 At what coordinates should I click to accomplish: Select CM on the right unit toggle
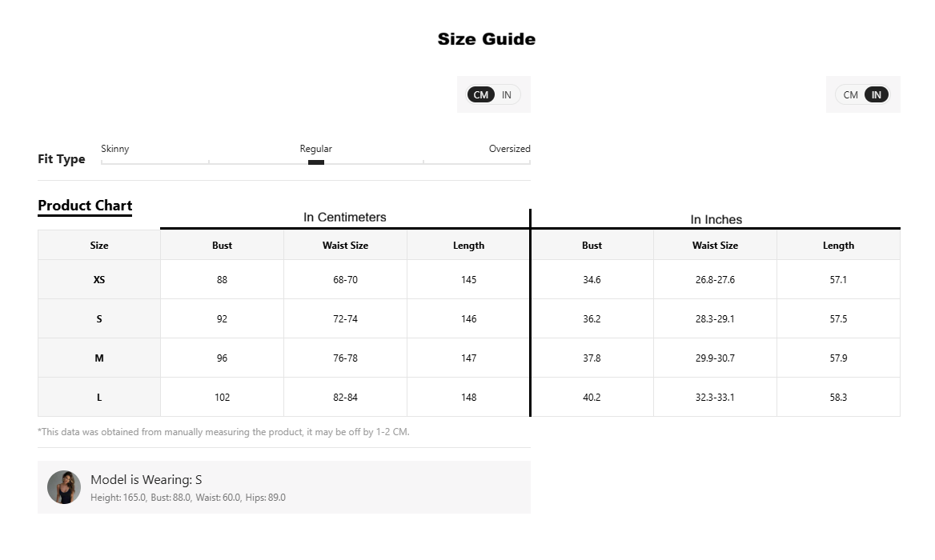pos(850,94)
